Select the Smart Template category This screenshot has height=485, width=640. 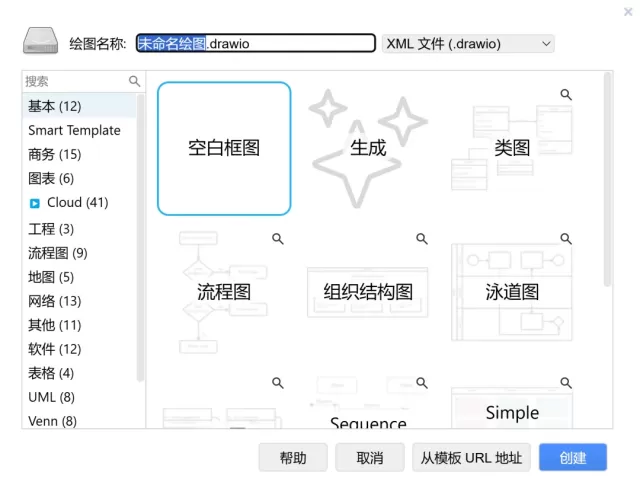(79, 130)
